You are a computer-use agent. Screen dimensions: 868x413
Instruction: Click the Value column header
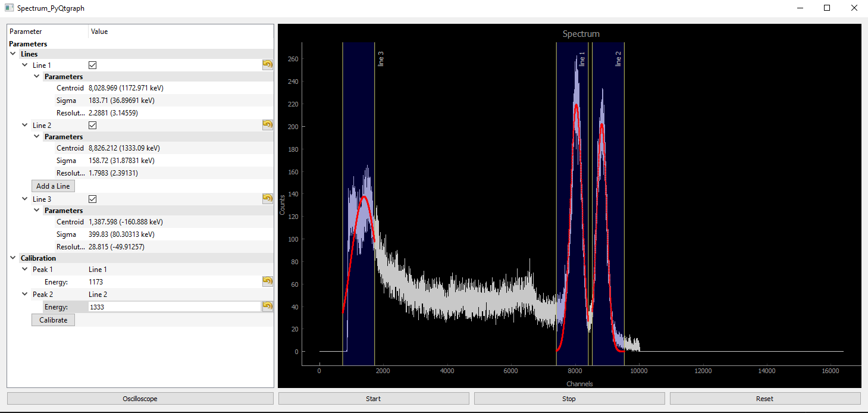pyautogui.click(x=99, y=32)
